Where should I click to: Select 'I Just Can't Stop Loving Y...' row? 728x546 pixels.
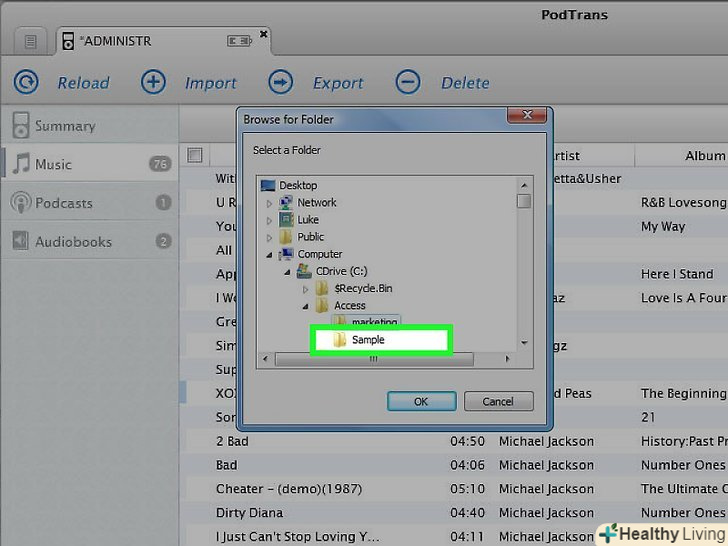pyautogui.click(x=454, y=536)
